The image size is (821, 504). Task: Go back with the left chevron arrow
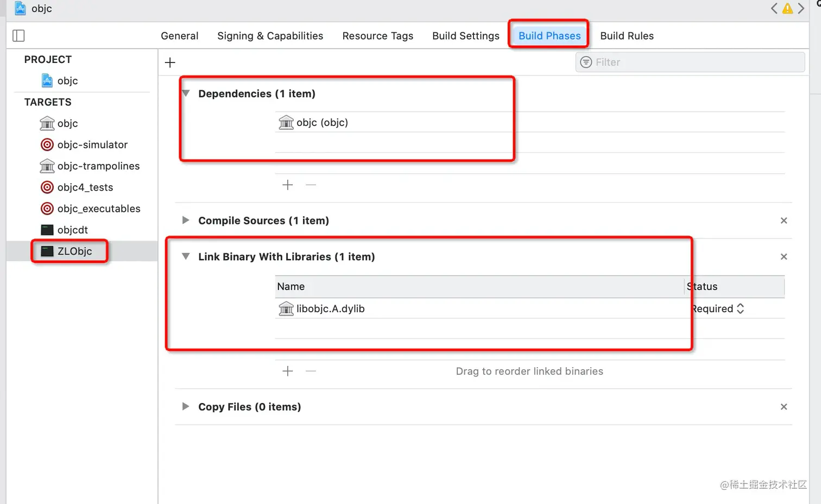[x=774, y=8]
